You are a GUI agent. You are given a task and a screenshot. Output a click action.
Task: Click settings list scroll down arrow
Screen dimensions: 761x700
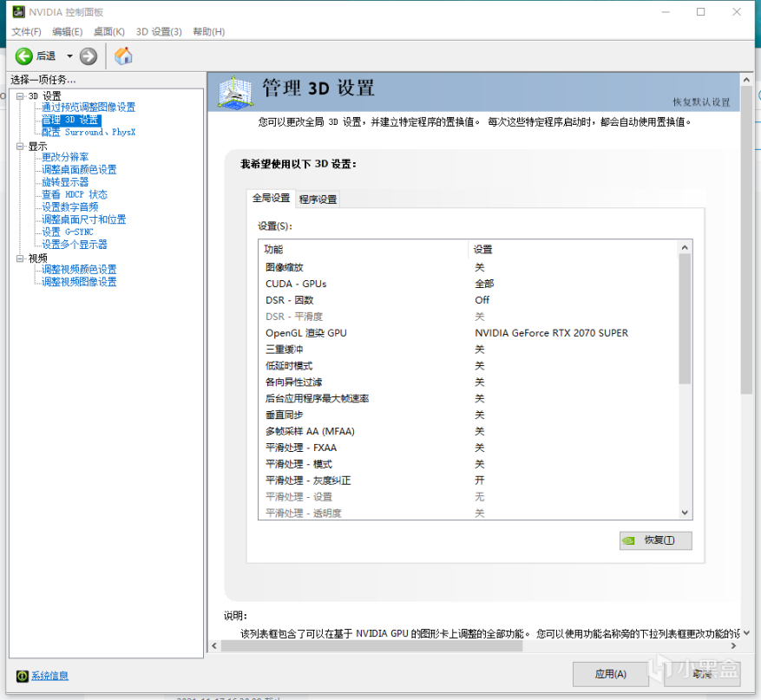tap(685, 513)
